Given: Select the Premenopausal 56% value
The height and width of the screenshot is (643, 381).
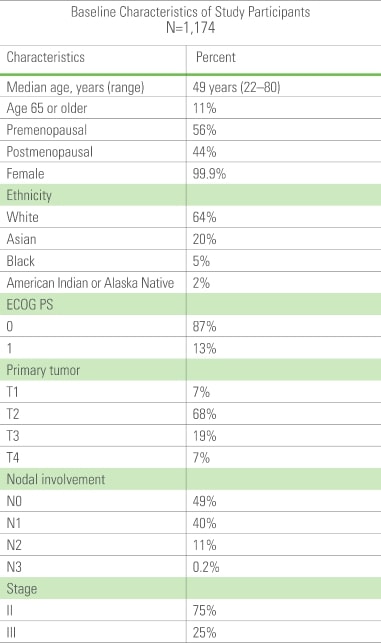Looking at the screenshot, I should click(x=204, y=130).
